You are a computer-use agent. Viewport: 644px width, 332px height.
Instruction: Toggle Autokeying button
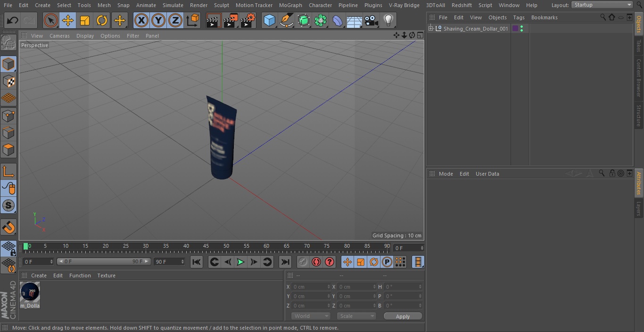316,262
